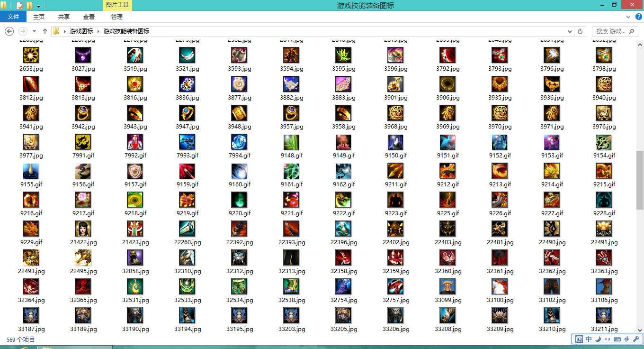
Task: Toggle the IME punctuation mode button
Action: pyautogui.click(x=608, y=339)
